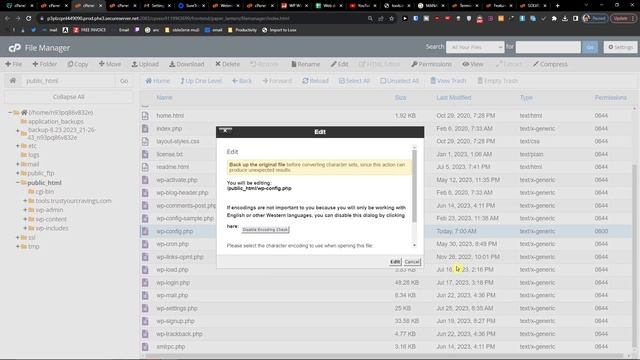
Task: Select the wp-includes folder in tree
Action: pyautogui.click(x=52, y=228)
